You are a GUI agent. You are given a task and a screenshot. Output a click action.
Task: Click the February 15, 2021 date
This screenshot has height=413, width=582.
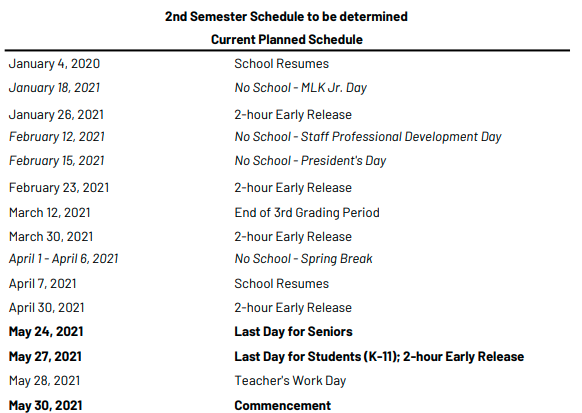[x=56, y=161]
